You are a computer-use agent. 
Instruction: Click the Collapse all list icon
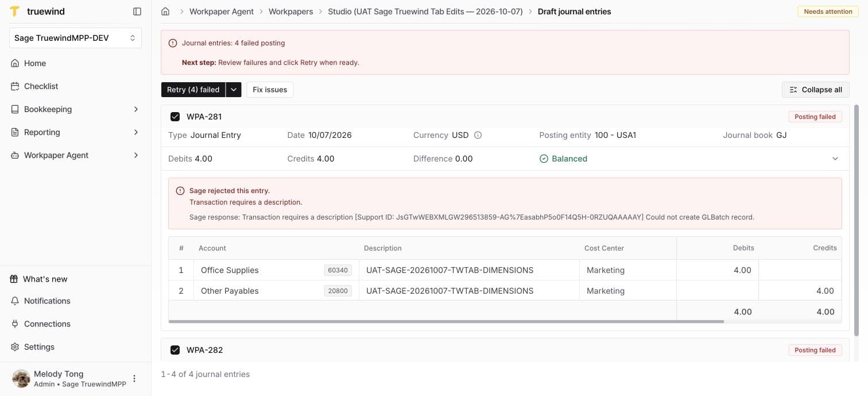pyautogui.click(x=793, y=90)
